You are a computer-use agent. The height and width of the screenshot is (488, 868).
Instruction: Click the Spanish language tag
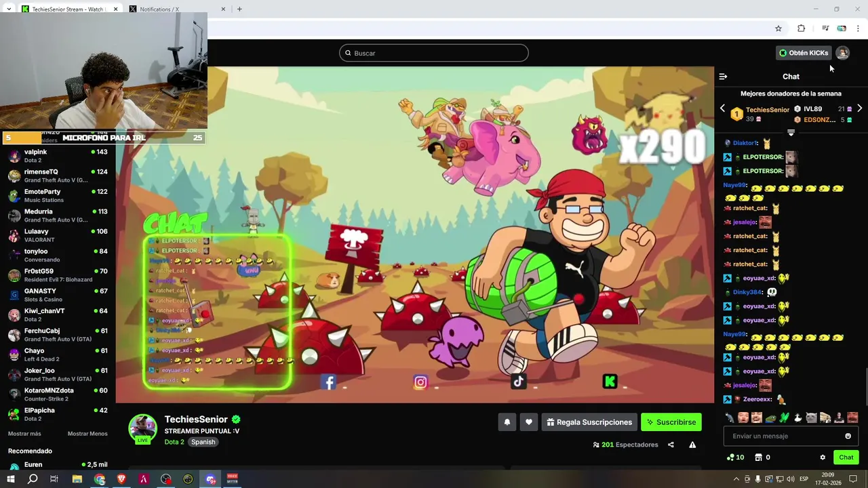tap(203, 442)
